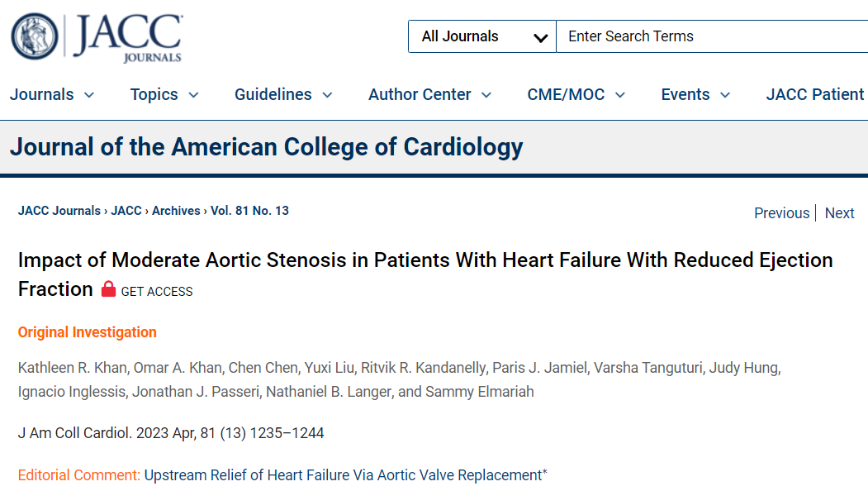Open the Archives breadcrumb link
The height and width of the screenshot is (491, 868).
pyautogui.click(x=176, y=211)
